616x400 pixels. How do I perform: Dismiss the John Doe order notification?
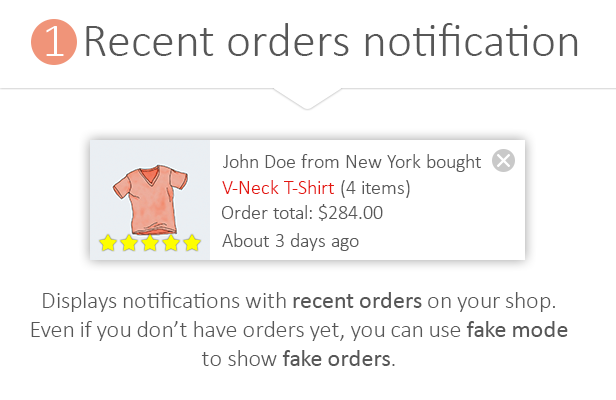503,160
